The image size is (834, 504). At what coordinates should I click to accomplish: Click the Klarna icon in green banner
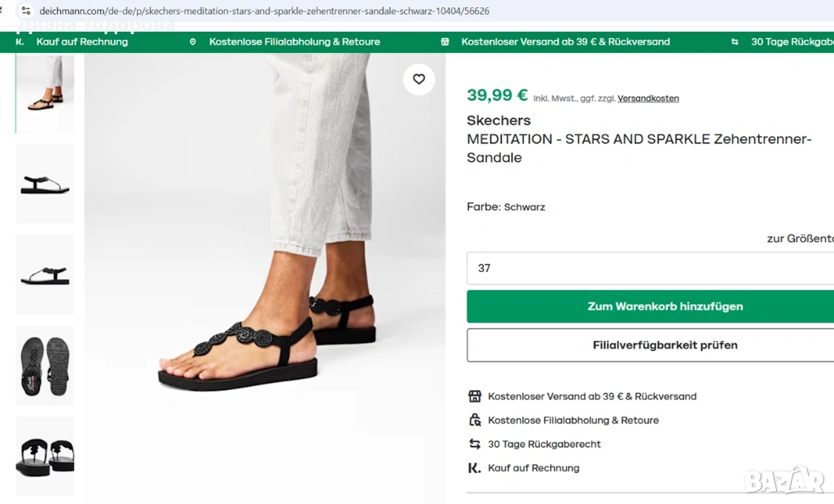pyautogui.click(x=20, y=42)
